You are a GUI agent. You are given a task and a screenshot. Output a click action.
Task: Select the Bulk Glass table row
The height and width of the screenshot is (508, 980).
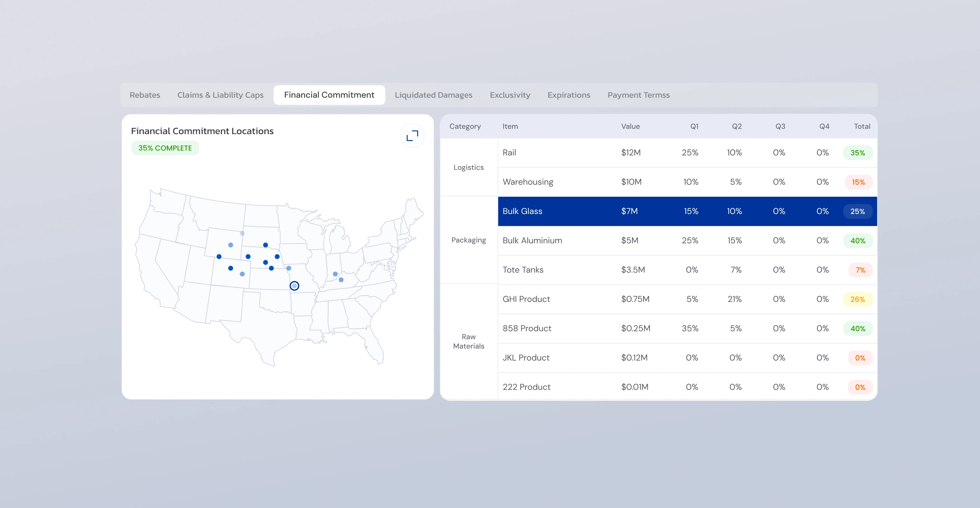(687, 211)
